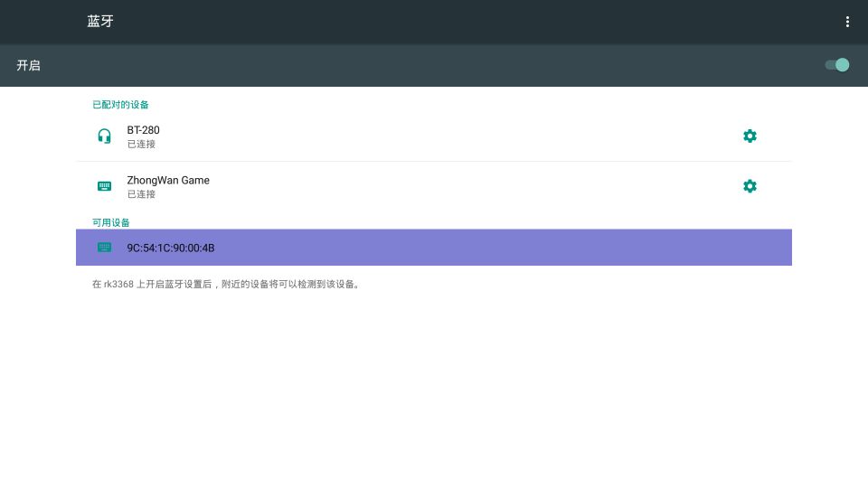
Task: Click keyboard icon of 9C:54:1C:90:00:4B
Action: [104, 248]
